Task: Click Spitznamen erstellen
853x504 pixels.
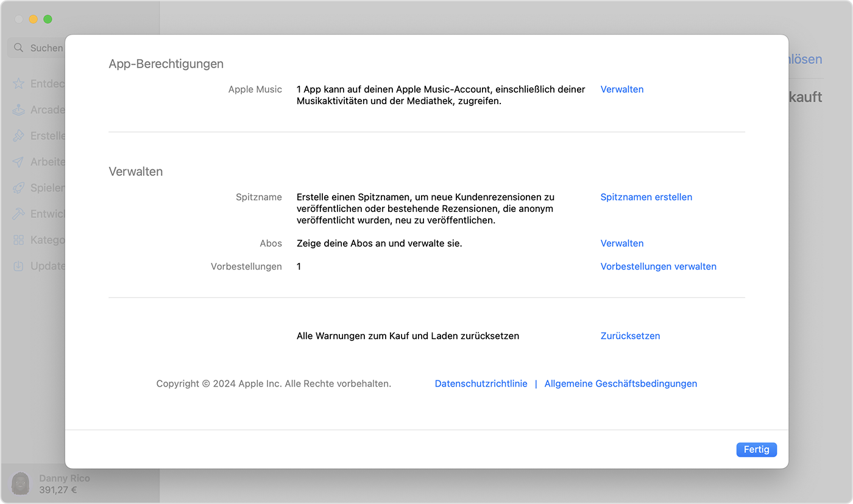Action: pos(646,197)
